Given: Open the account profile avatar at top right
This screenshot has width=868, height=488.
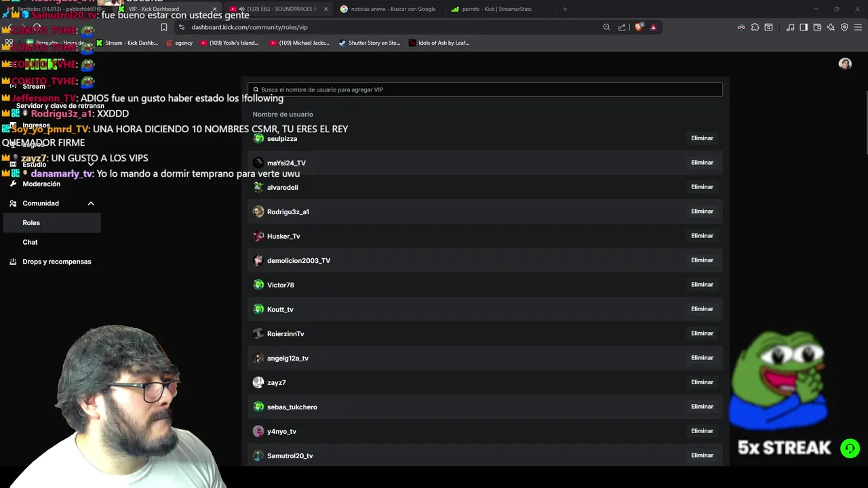Looking at the screenshot, I should pos(845,64).
